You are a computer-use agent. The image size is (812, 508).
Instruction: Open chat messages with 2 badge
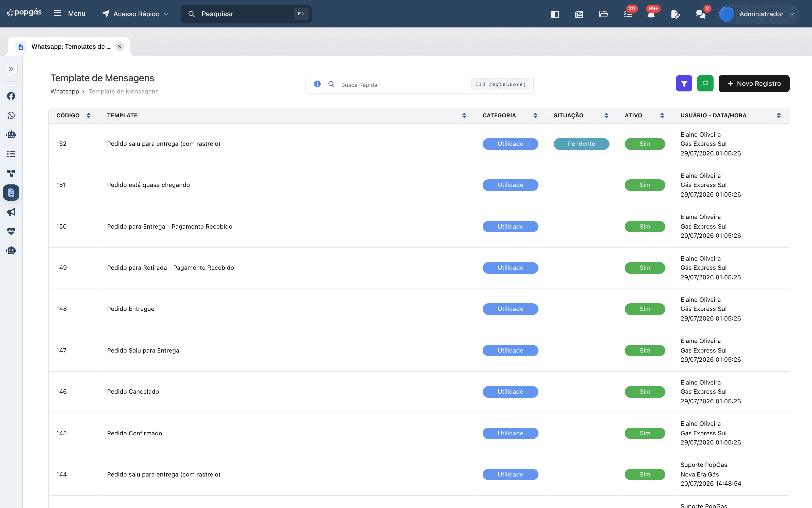tap(701, 14)
